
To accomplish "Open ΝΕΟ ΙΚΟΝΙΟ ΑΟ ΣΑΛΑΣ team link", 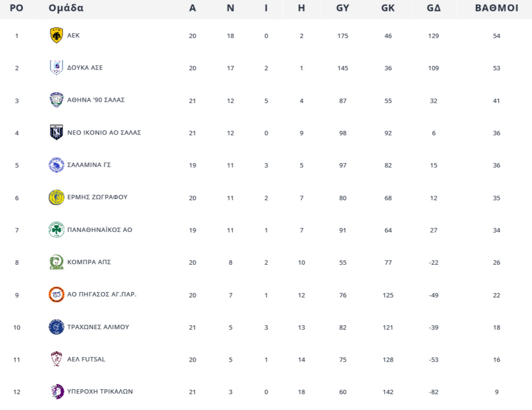I will click(104, 132).
